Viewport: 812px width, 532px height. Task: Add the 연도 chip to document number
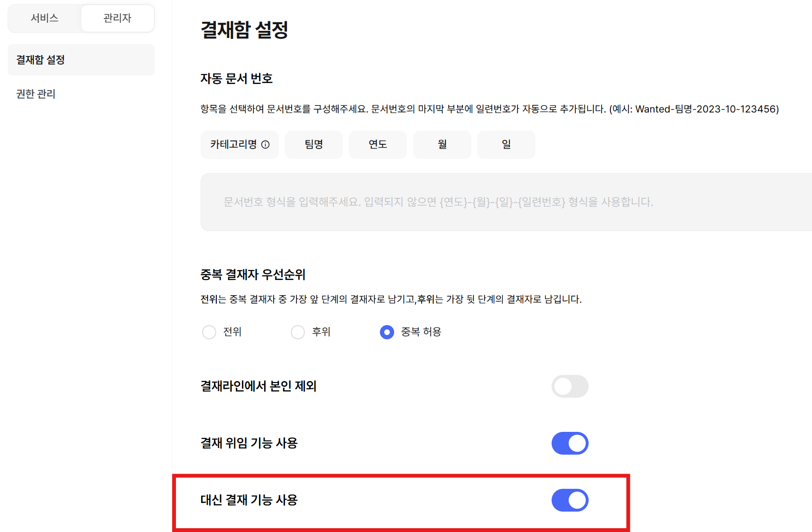coord(378,145)
